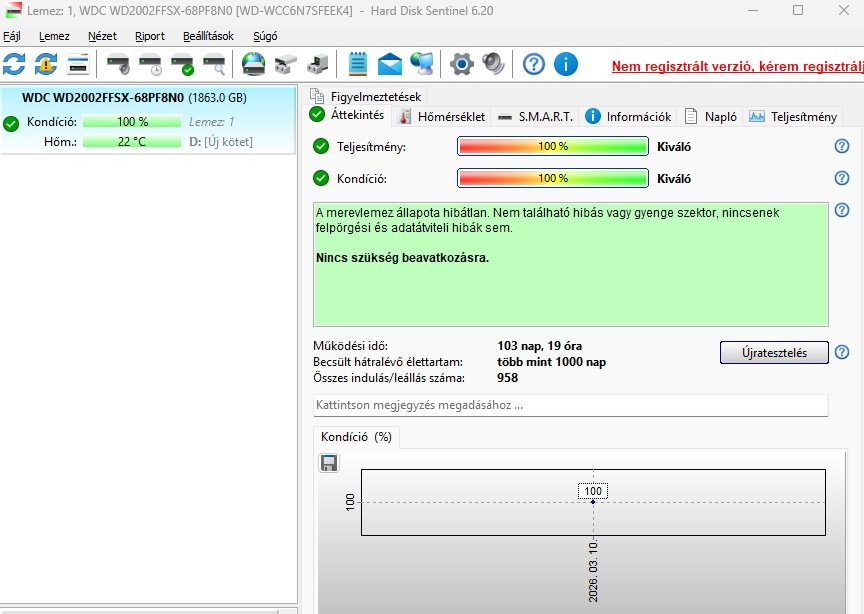Click the Teljesítmény 100 % gradient bar
Screen dimensions: 864x614
553,147
